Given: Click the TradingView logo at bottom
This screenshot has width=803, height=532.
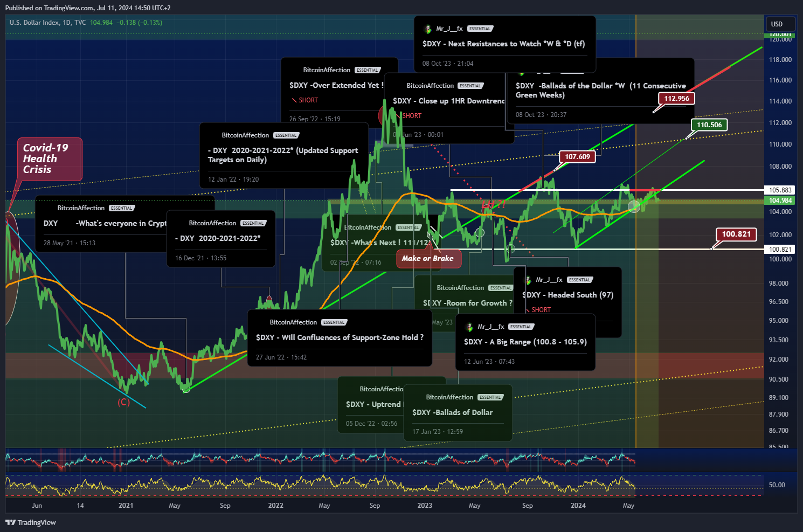Looking at the screenshot, I should tap(31, 522).
